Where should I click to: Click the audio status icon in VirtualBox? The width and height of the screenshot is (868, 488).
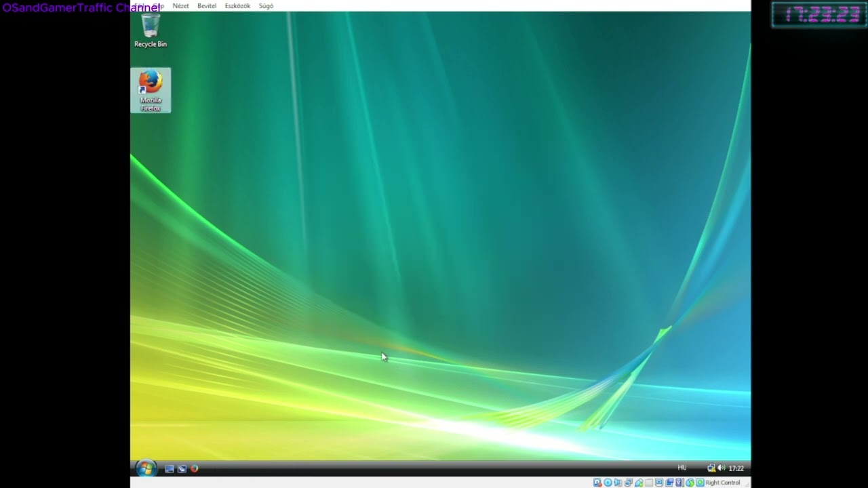618,483
